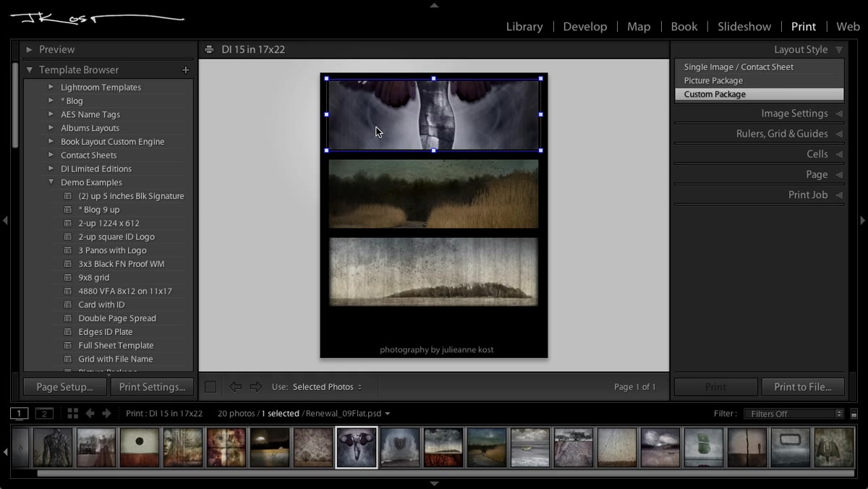
Task: Click the Print button
Action: click(x=715, y=387)
